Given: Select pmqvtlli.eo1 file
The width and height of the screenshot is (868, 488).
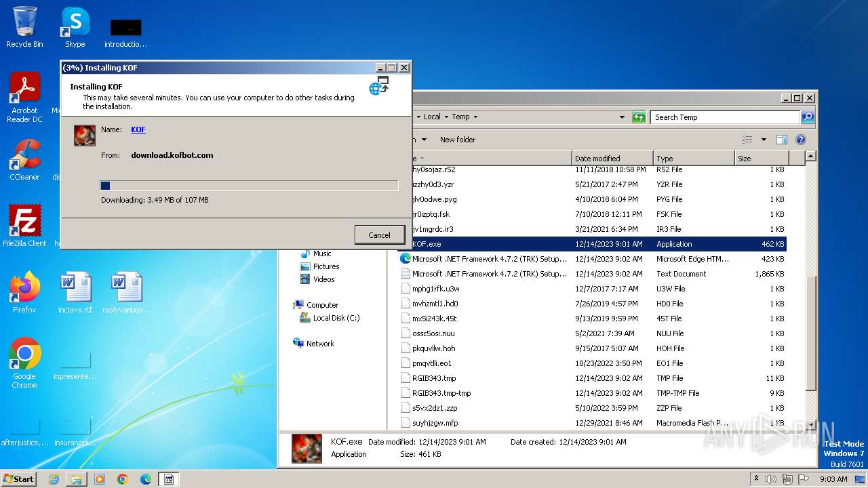Looking at the screenshot, I should coord(593,363).
